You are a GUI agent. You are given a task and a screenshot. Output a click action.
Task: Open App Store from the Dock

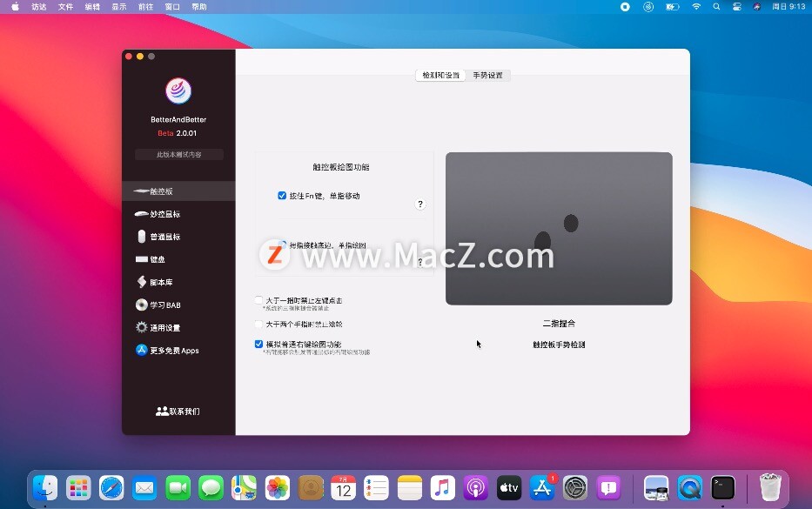tap(542, 488)
